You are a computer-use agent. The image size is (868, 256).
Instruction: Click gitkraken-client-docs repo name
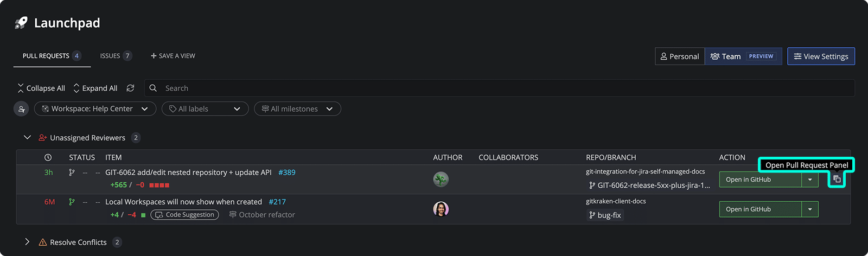(x=616, y=201)
